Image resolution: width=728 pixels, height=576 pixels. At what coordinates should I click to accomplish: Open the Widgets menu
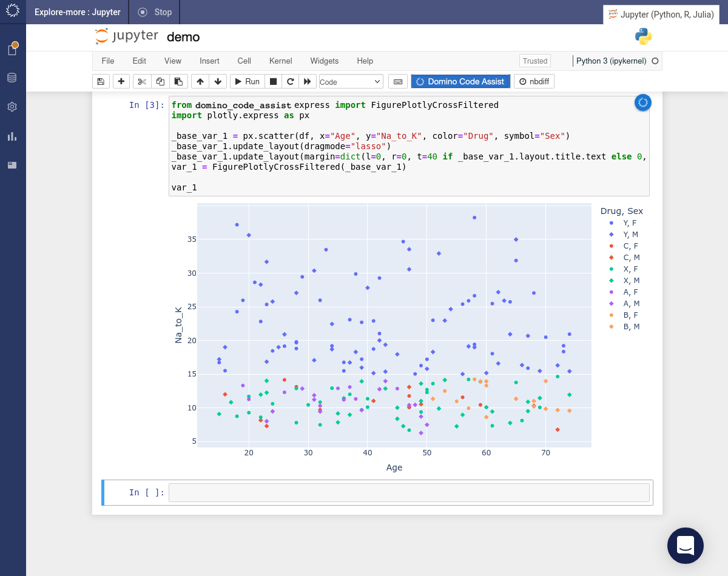pos(325,61)
